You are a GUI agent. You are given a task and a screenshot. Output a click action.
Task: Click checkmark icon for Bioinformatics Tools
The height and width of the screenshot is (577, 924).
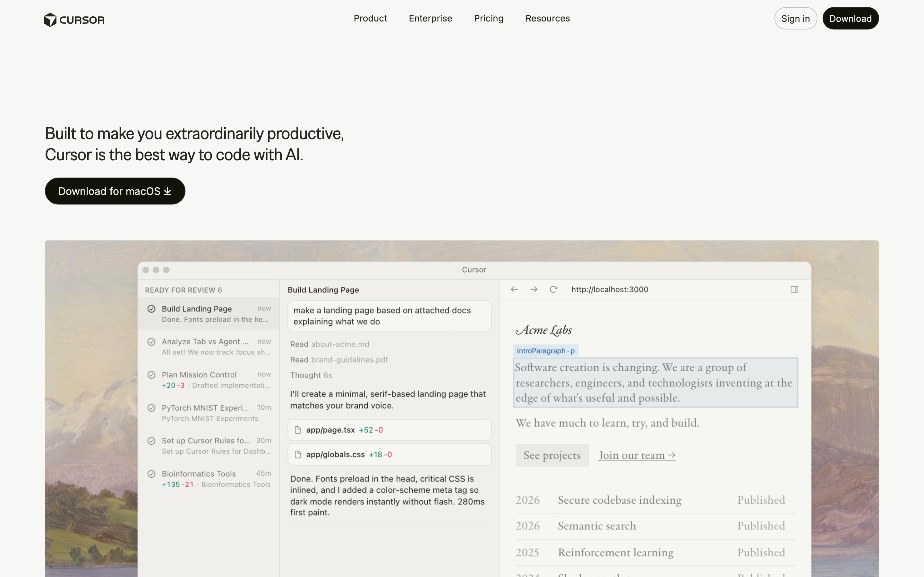[151, 473]
